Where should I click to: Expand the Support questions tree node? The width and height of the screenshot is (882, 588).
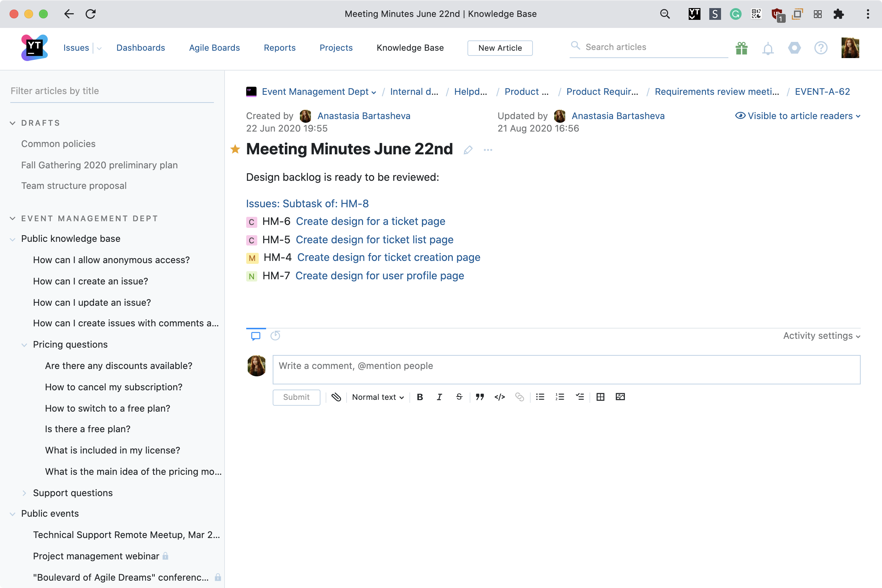coord(24,493)
